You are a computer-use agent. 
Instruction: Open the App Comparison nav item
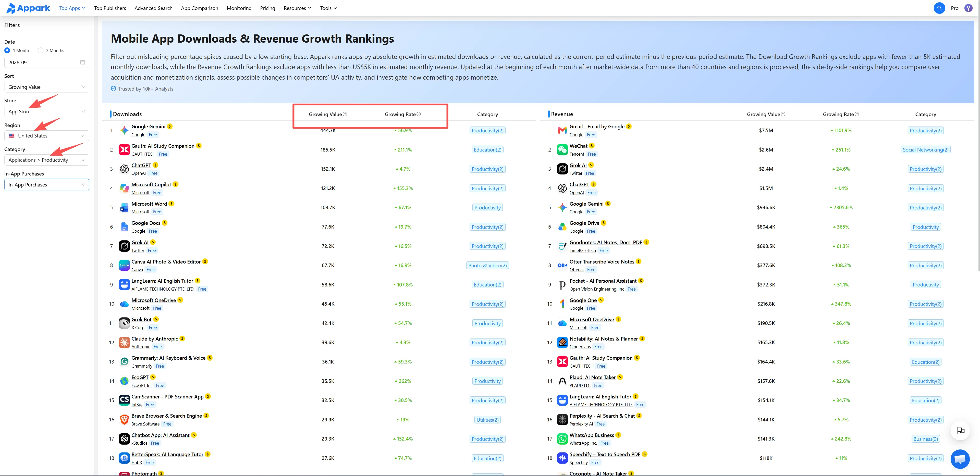[199, 8]
